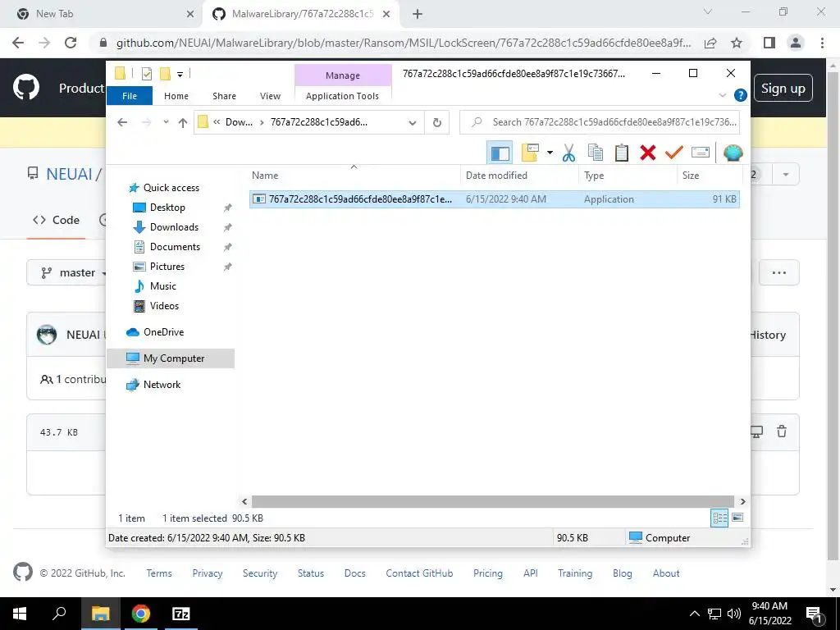Click Chrome profile avatar icon
Screen dimensions: 840x630
point(796,43)
